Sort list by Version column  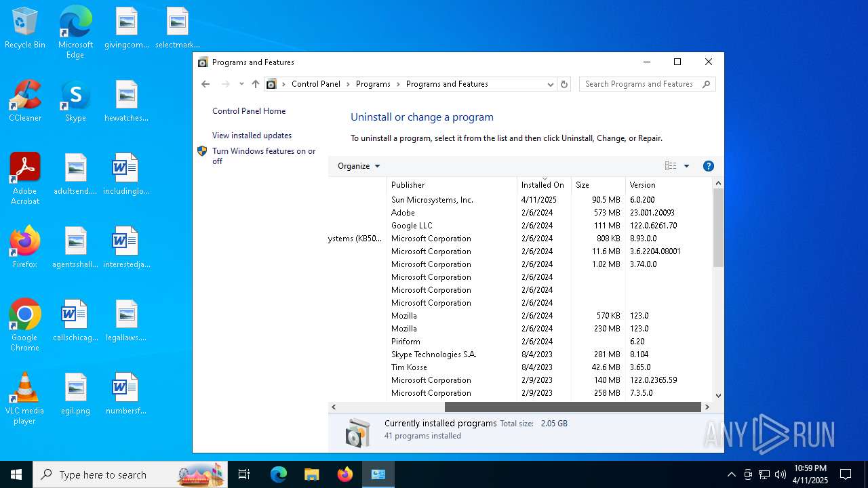[x=669, y=184]
